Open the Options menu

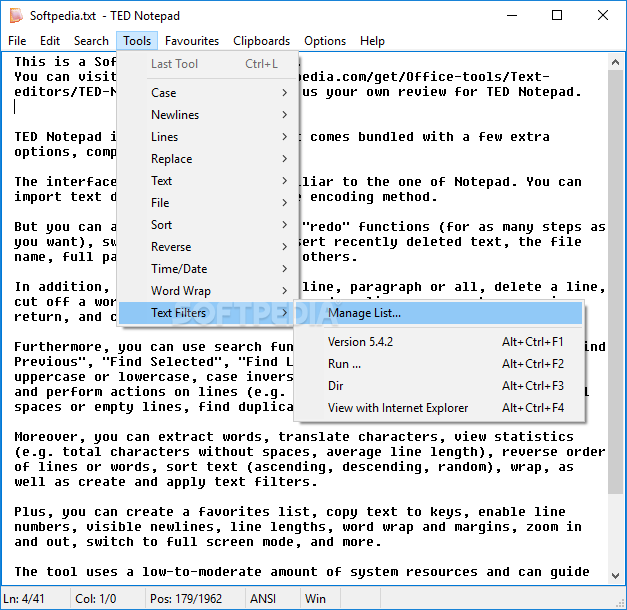click(325, 41)
